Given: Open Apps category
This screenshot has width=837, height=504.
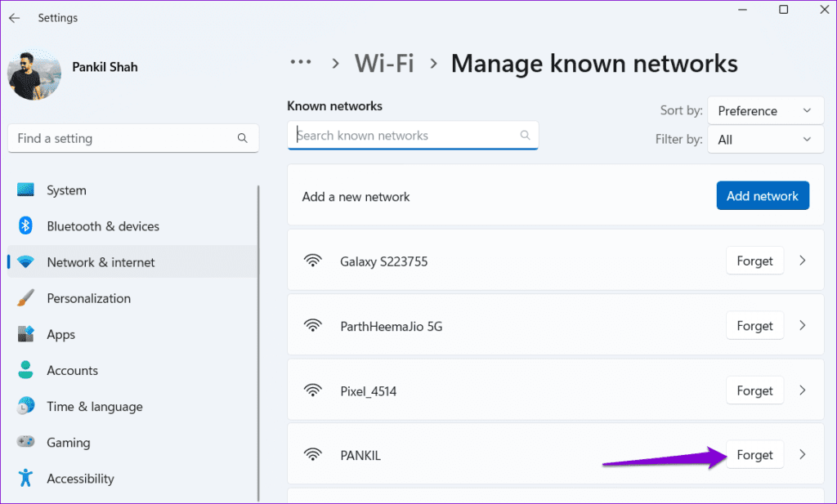Looking at the screenshot, I should [x=60, y=334].
